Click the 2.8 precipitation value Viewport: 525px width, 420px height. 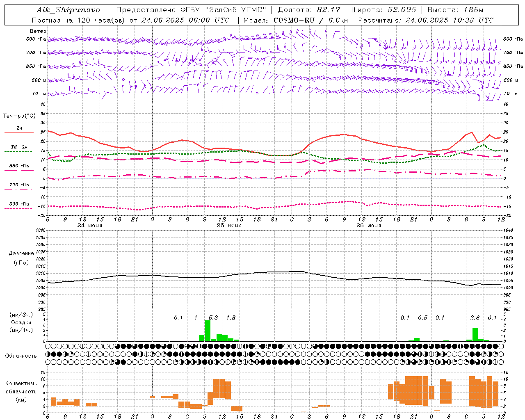click(475, 318)
